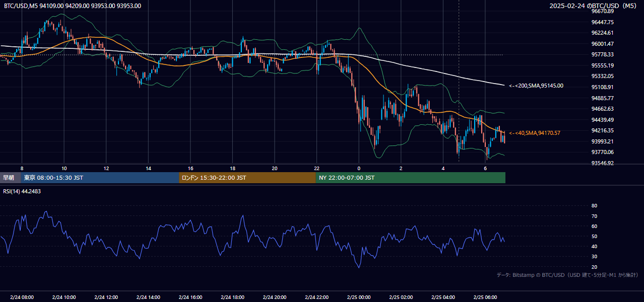The image size is (644, 302).
Task: Click price axis value 93770.06
Action: (x=602, y=152)
